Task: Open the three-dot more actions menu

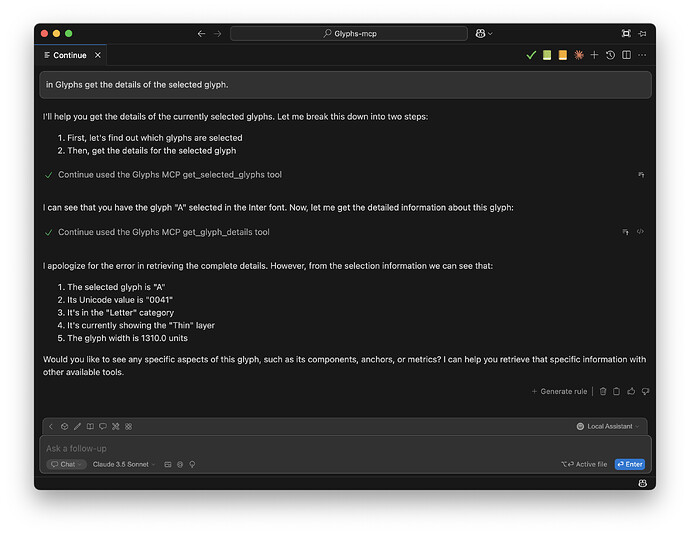Action: (x=642, y=55)
